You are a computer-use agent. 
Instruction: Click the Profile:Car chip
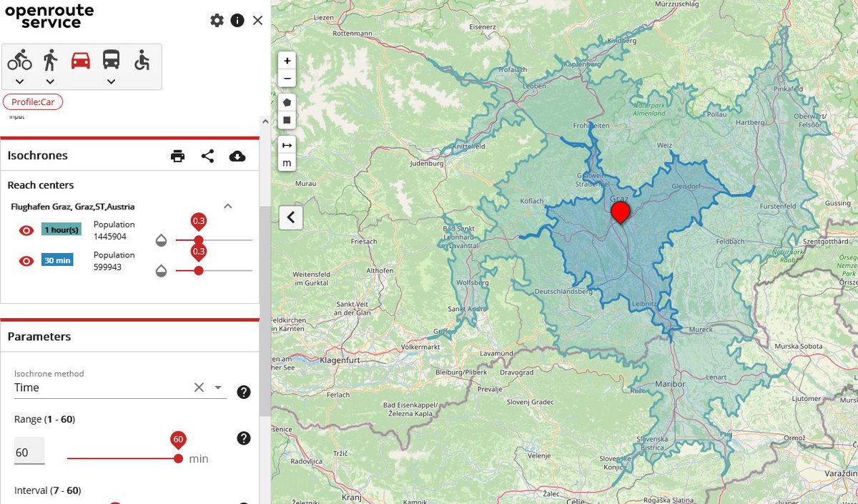(31, 102)
